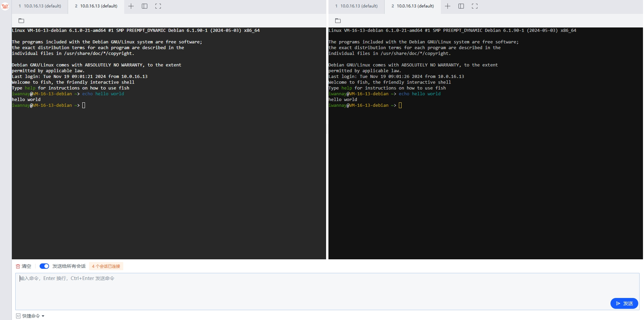The height and width of the screenshot is (320, 644).
Task: Open the folder icon in the right terminal toolbar
Action: (x=338, y=20)
